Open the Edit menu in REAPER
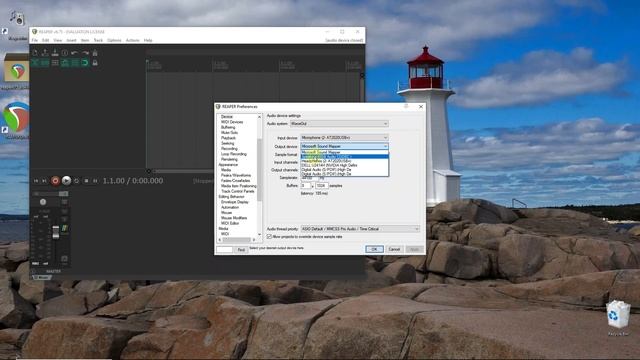This screenshot has height=360, width=640. tap(45, 40)
